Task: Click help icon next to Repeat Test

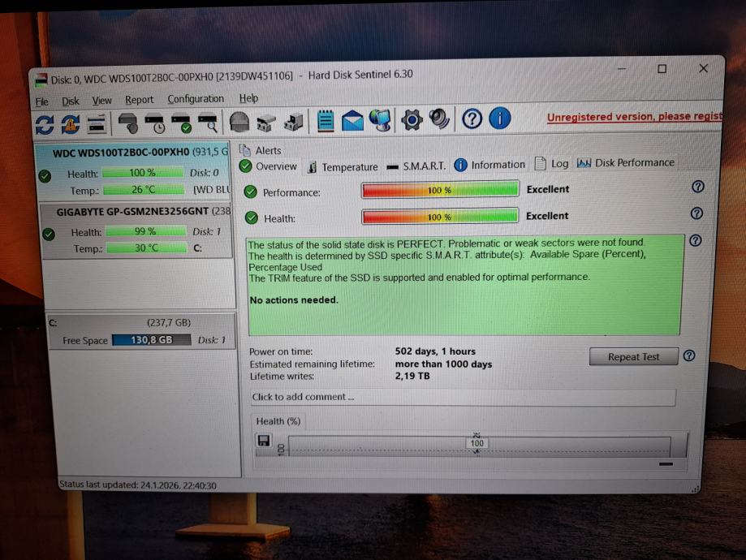Action: (x=689, y=355)
